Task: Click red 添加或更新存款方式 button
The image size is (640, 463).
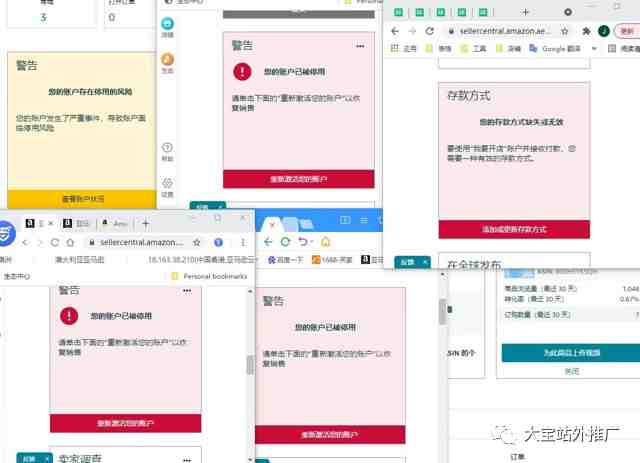Action: pos(513,229)
